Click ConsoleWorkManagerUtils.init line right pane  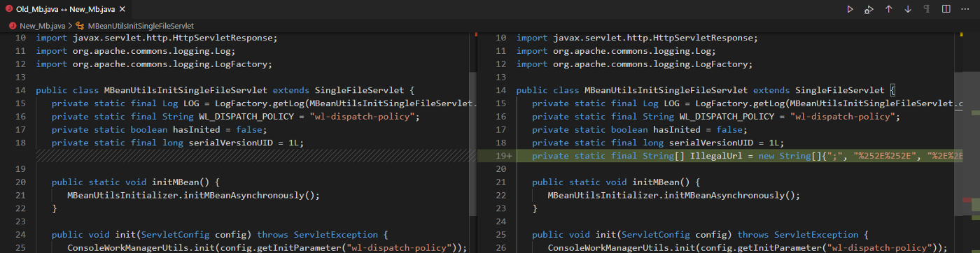coord(747,247)
